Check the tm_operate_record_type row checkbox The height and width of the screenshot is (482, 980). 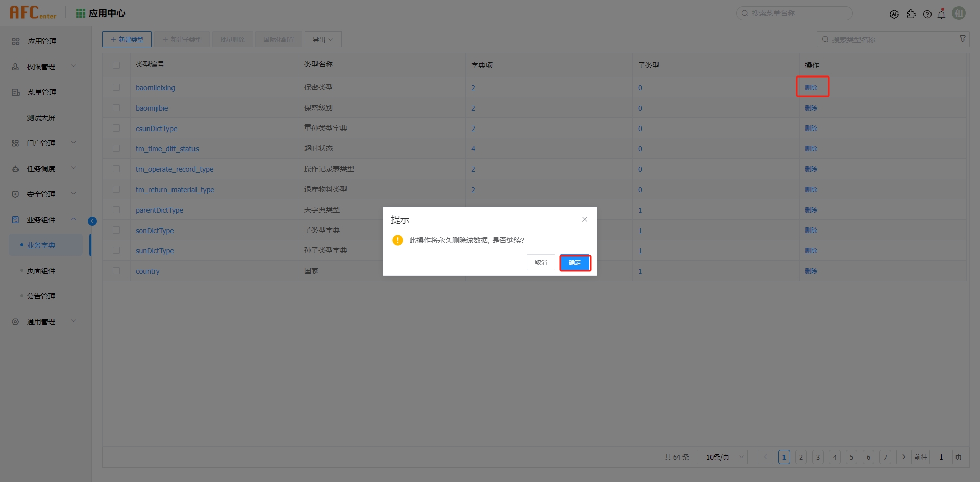point(116,169)
